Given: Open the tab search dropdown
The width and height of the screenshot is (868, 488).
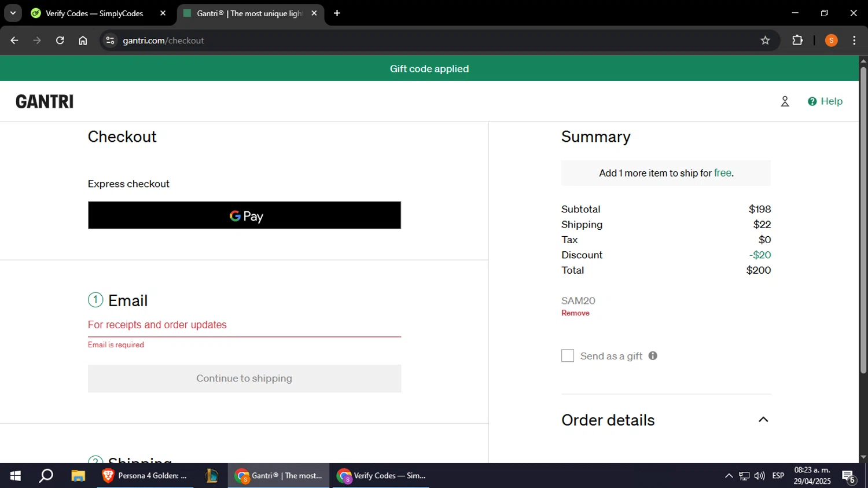Looking at the screenshot, I should pyautogui.click(x=13, y=13).
